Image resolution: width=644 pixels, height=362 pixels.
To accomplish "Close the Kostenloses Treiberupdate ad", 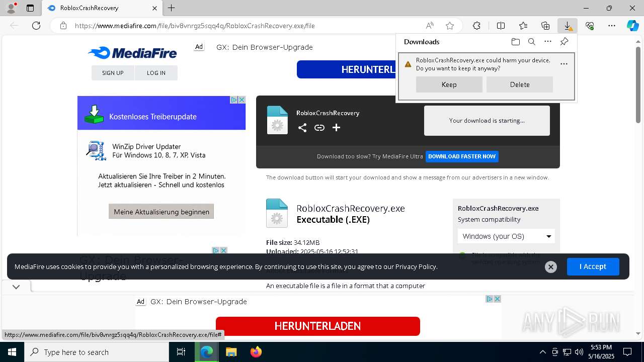I will click(242, 100).
